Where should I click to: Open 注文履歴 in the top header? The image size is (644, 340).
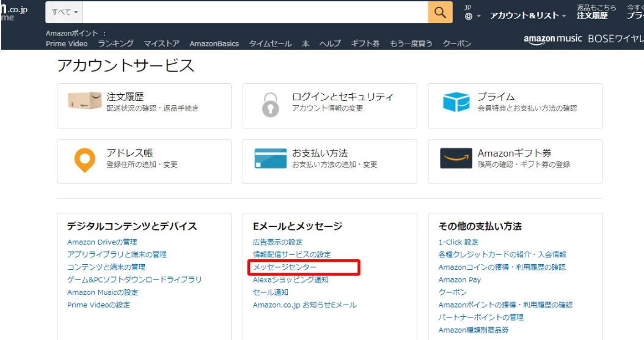coord(592,16)
